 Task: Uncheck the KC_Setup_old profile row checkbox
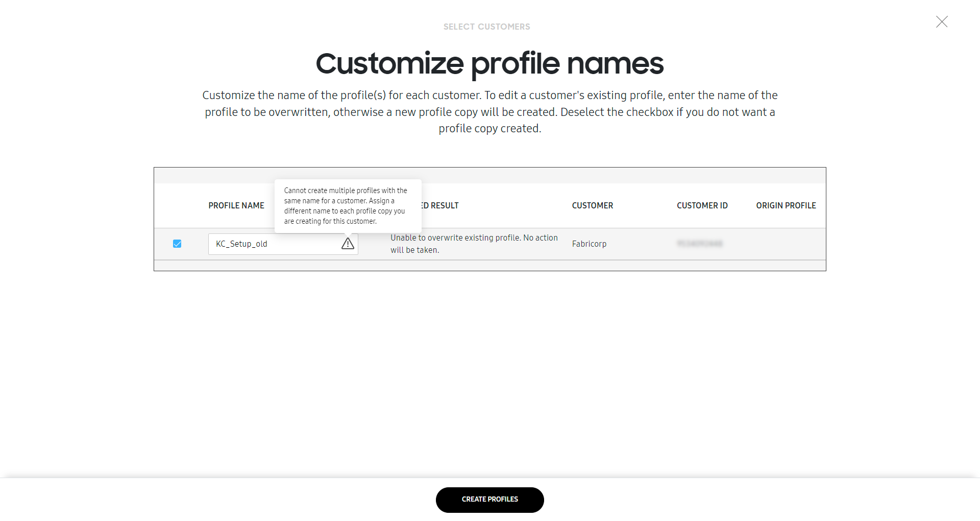(177, 244)
